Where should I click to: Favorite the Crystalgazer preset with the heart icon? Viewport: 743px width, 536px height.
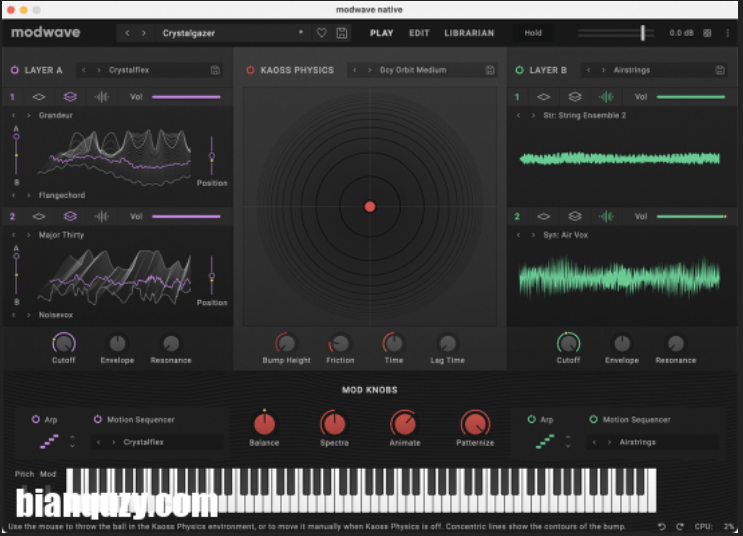[322, 33]
